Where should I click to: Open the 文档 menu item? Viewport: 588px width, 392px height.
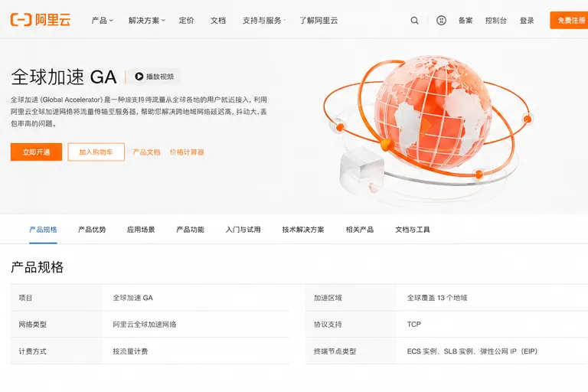[218, 21]
